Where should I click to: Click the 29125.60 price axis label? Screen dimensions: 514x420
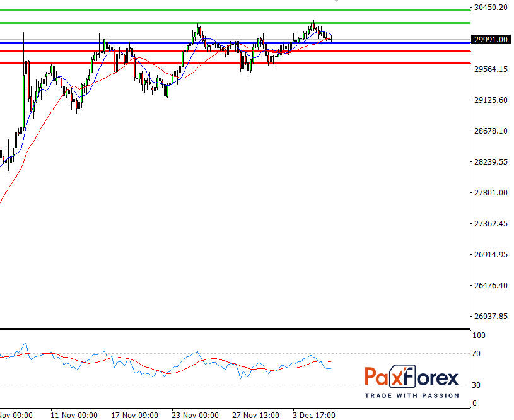(x=491, y=100)
